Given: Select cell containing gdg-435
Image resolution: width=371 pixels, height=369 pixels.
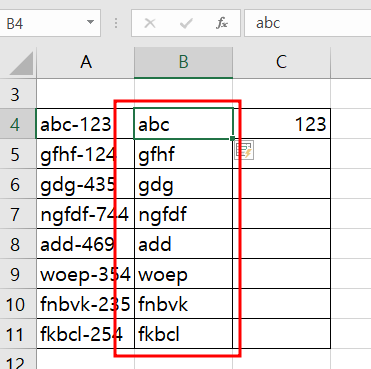Looking at the screenshot, I should (x=85, y=184).
